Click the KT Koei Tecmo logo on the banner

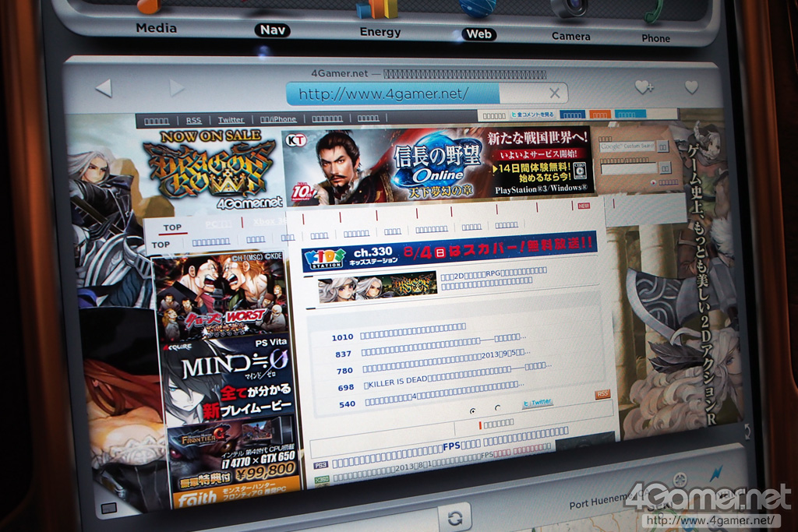tap(296, 139)
